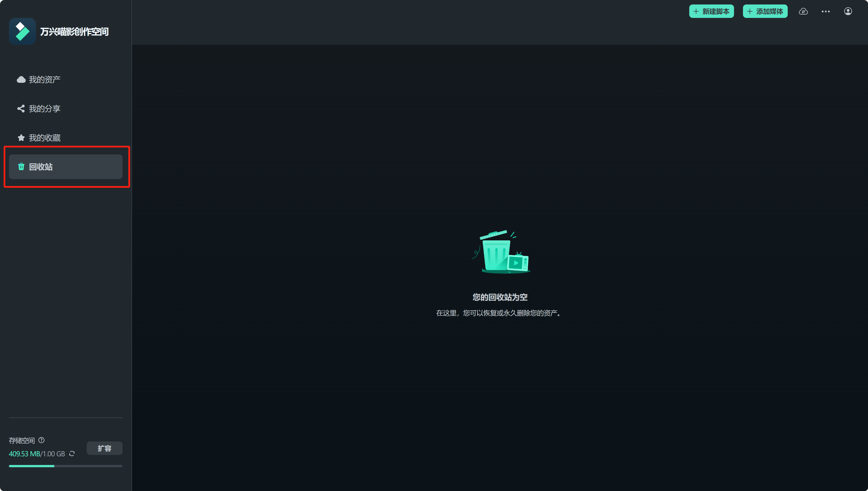868x491 pixels.
Task: Click the storage help question-mark icon
Action: point(41,440)
